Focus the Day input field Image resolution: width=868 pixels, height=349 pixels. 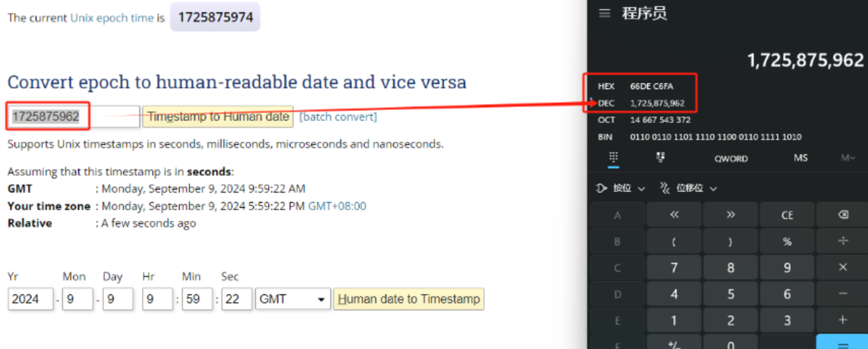coord(118,299)
